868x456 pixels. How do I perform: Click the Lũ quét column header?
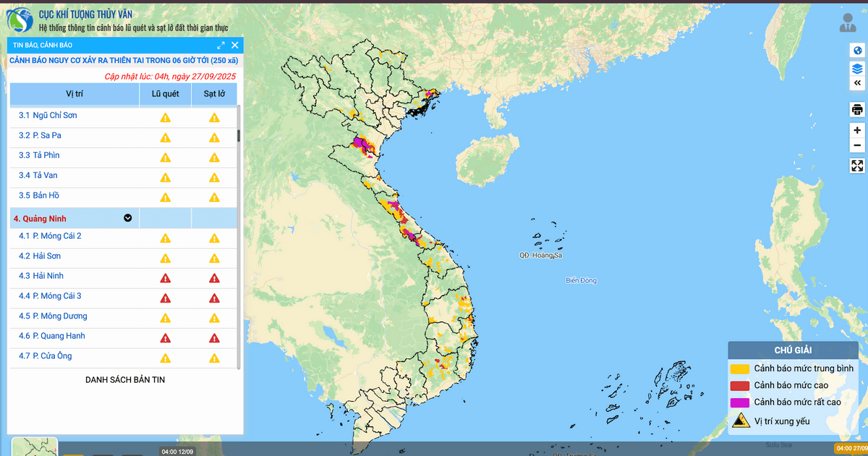click(166, 94)
